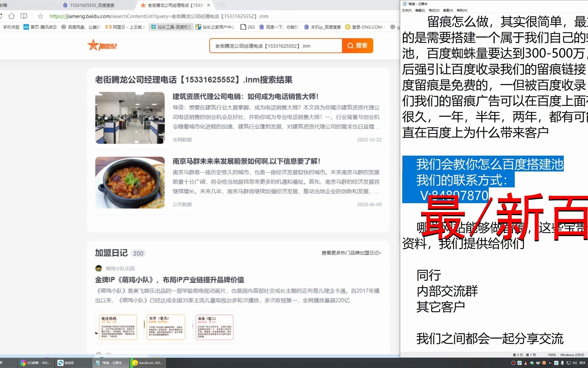Click 简体 input method indicator
The height and width of the screenshot is (368, 588).
(x=582, y=363)
